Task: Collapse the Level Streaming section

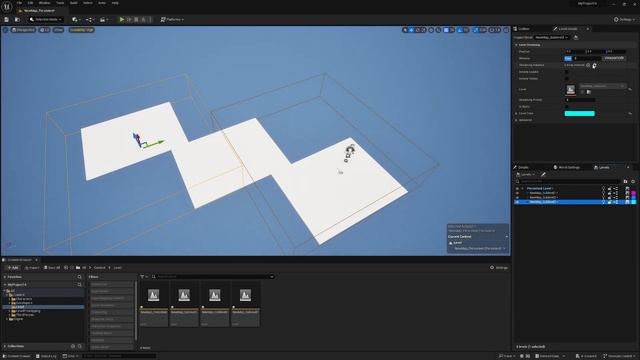Action: [516, 44]
